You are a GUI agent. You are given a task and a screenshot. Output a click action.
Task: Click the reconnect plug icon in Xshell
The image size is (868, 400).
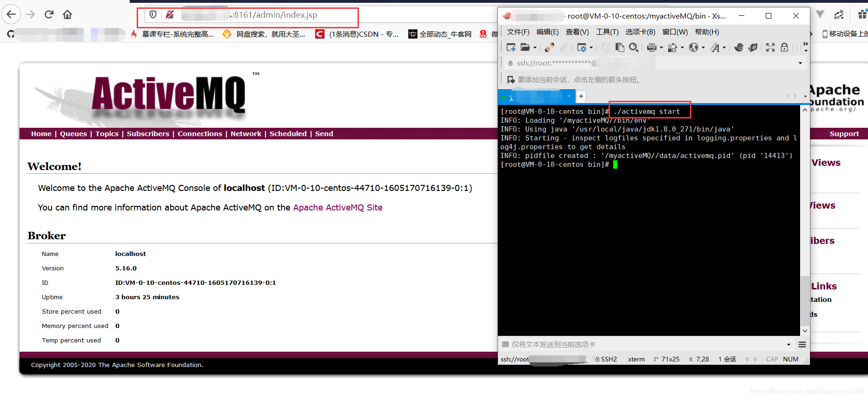(x=550, y=47)
